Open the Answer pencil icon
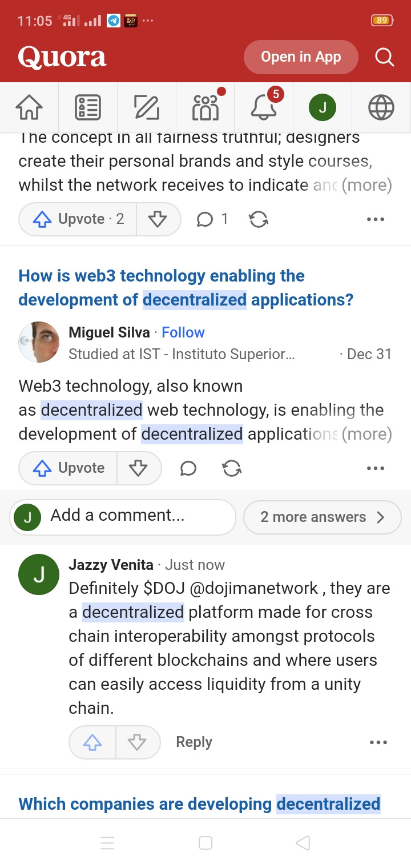This screenshot has width=411, height=868. [x=147, y=107]
